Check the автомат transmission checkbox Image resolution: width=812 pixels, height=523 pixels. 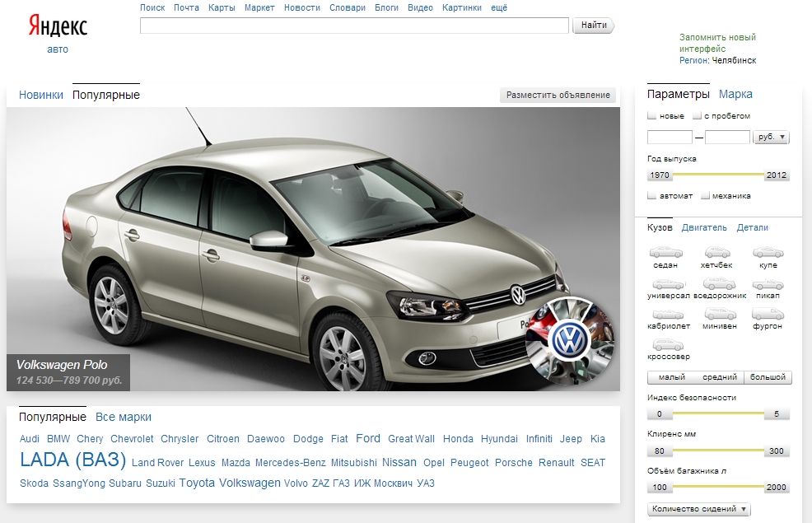(x=652, y=196)
